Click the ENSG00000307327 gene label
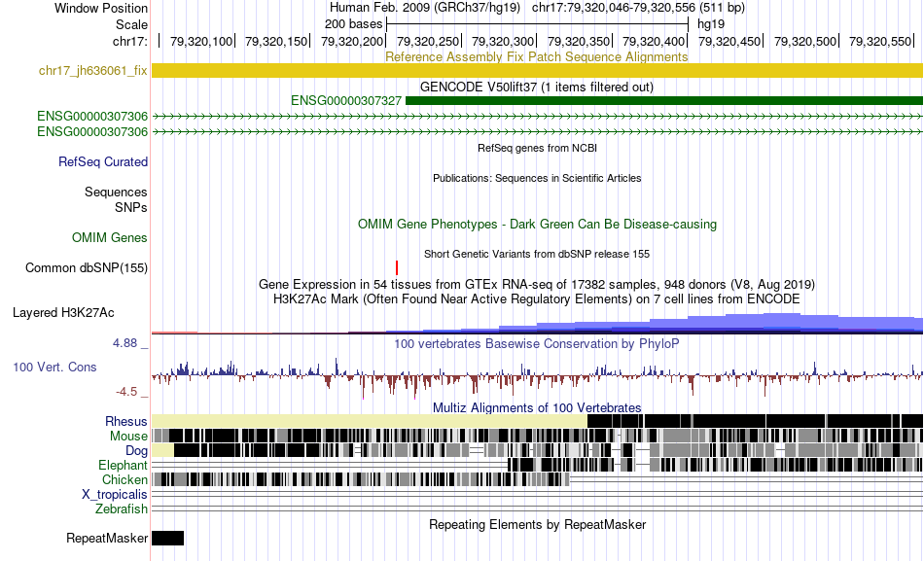Image resolution: width=924 pixels, height=561 pixels. [346, 101]
